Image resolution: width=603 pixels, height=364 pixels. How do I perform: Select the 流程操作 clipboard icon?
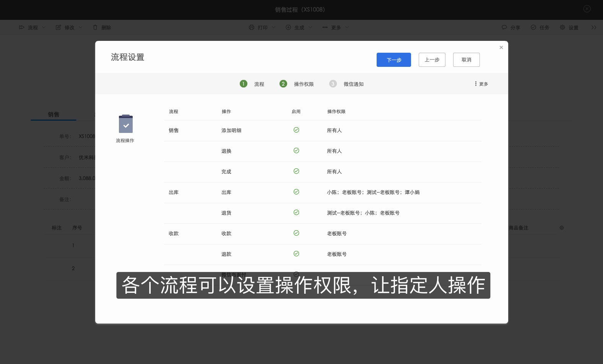(125, 124)
